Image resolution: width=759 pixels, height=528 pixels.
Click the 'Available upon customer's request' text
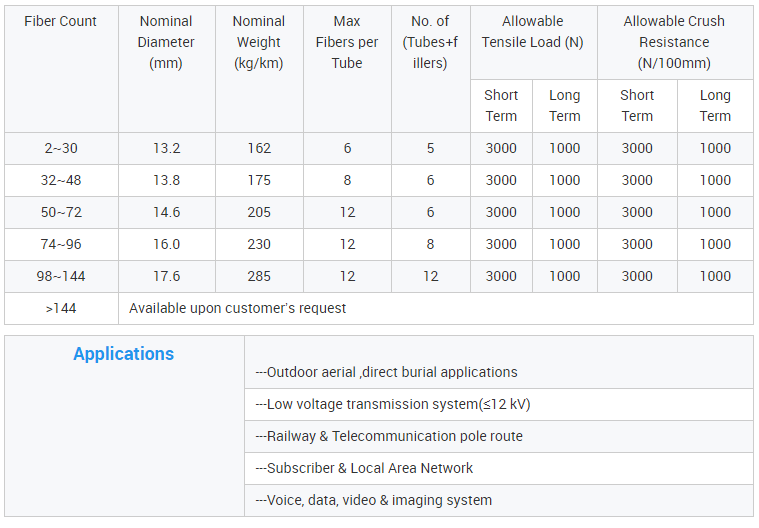tap(237, 308)
